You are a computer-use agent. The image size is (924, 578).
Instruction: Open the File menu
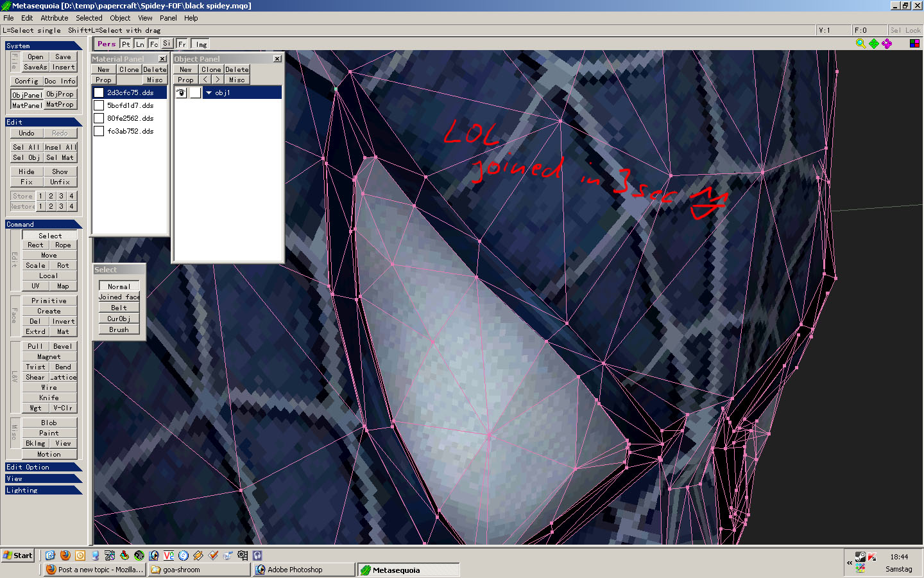(8, 18)
